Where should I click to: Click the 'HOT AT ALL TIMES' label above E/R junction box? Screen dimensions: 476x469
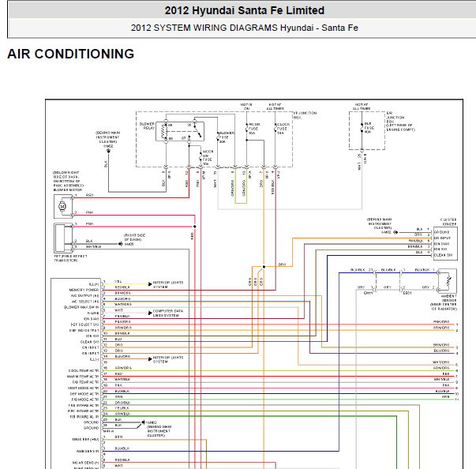[x=362, y=107]
